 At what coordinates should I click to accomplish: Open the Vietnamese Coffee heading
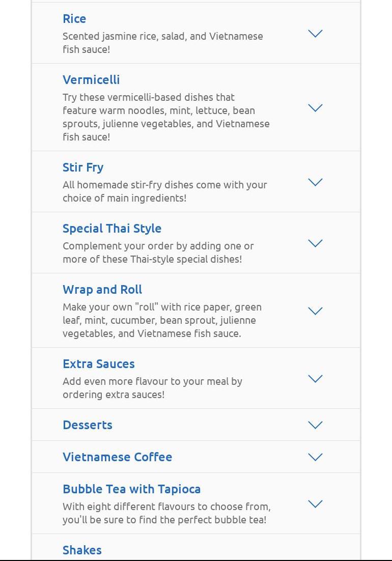[x=117, y=457]
